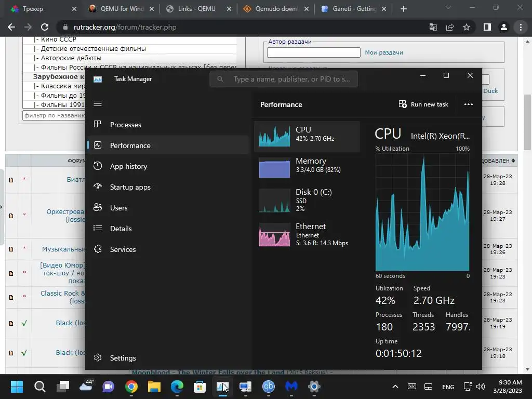
Task: Go to Startup apps in Task Manager
Action: 168,187
